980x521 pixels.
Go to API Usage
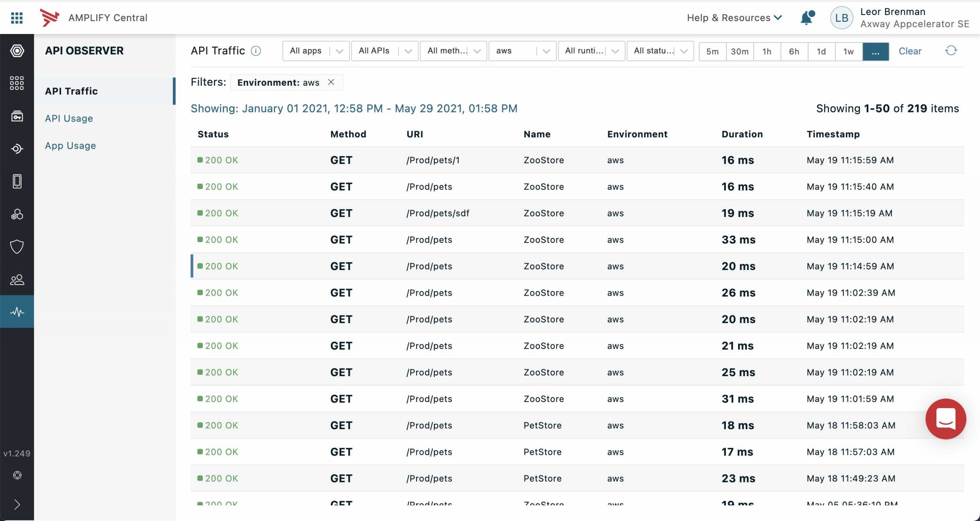pyautogui.click(x=69, y=118)
